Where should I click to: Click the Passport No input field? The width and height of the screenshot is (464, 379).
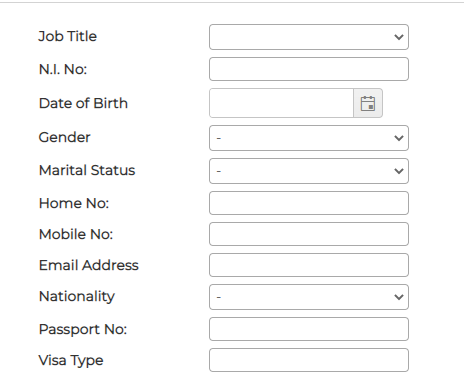(x=309, y=329)
